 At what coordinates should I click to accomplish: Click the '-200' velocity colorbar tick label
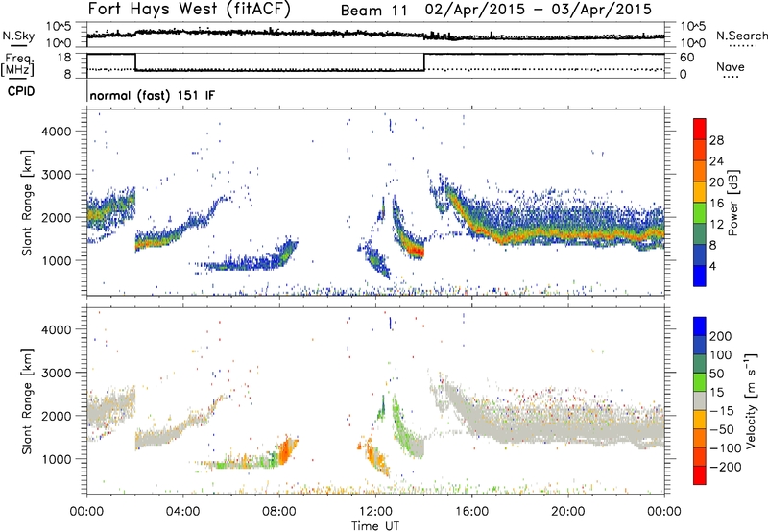(725, 467)
